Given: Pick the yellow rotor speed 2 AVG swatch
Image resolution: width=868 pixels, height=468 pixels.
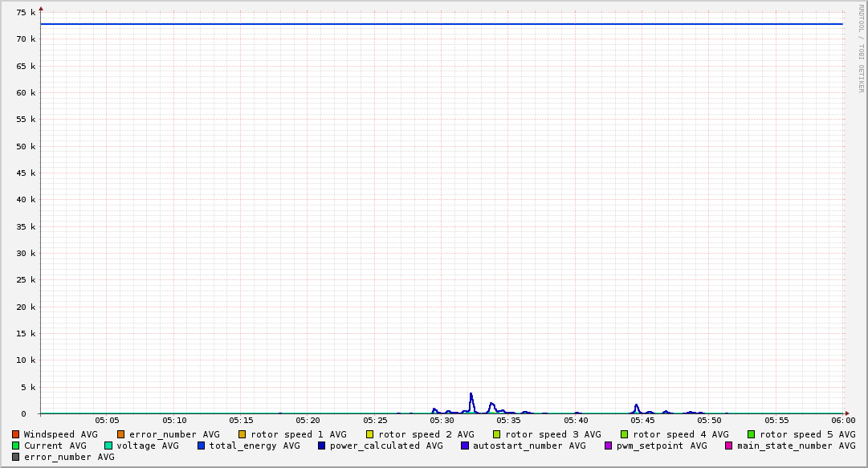Looking at the screenshot, I should pyautogui.click(x=370, y=434).
